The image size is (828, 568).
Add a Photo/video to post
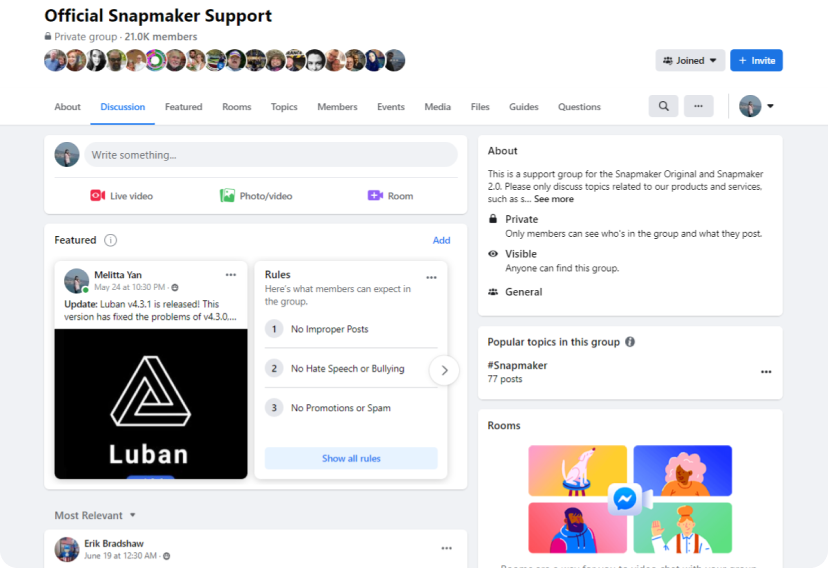tap(256, 196)
